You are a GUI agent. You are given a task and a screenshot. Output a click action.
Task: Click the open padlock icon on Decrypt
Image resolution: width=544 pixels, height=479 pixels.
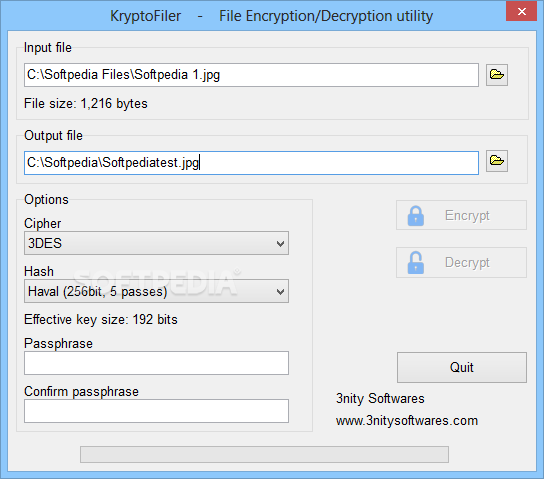(415, 263)
